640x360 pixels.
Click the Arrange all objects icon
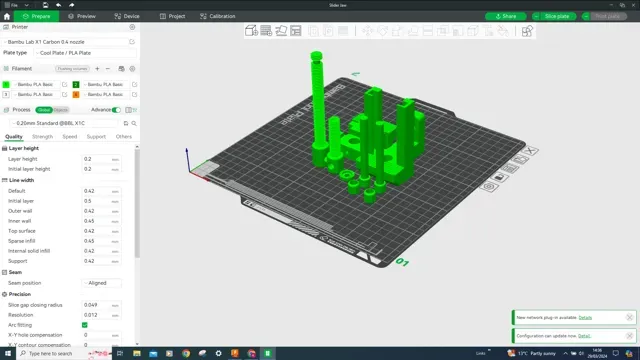coord(296,31)
